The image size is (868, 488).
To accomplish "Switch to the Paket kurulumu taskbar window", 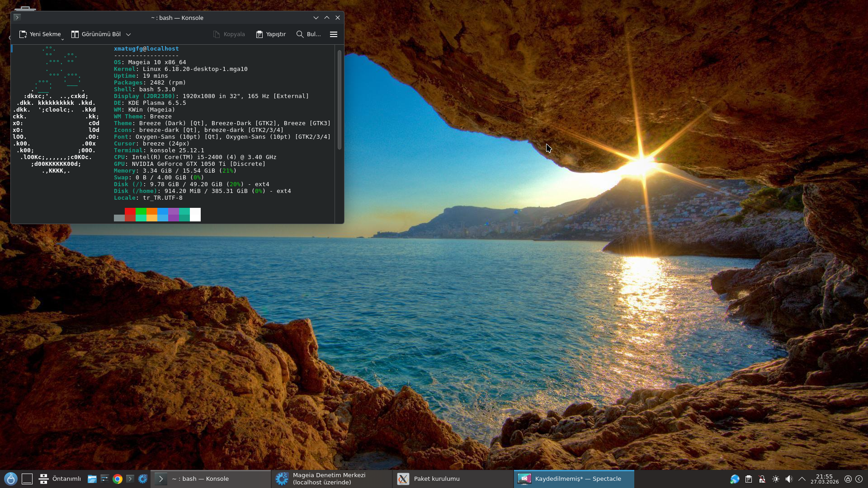I will tap(453, 479).
